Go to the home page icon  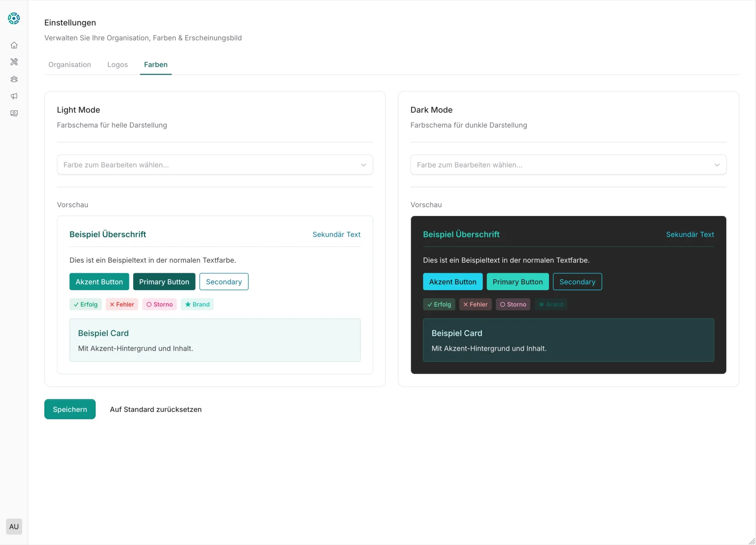point(14,45)
